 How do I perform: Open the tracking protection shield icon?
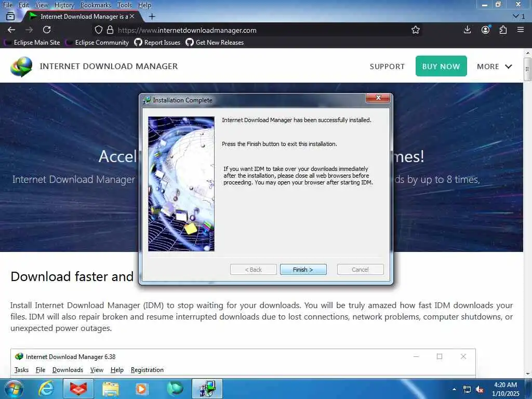[98, 30]
